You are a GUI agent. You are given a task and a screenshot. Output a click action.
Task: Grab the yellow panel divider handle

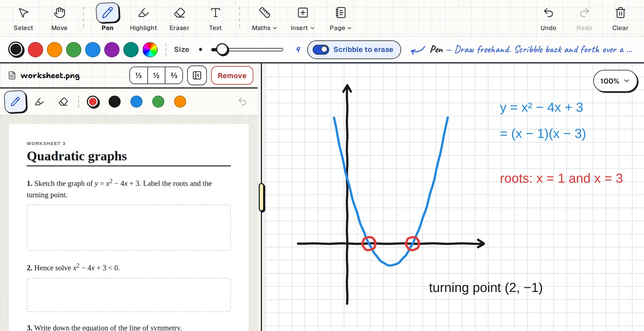tap(262, 197)
